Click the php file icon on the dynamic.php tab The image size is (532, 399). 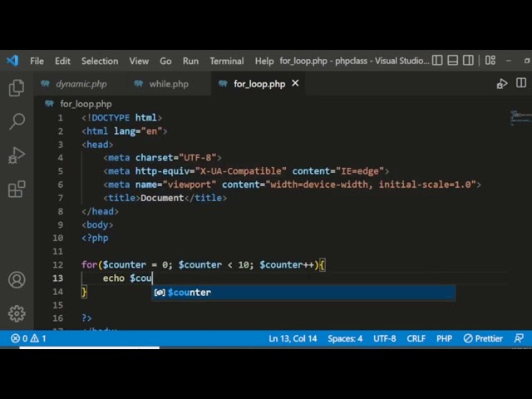(45, 83)
